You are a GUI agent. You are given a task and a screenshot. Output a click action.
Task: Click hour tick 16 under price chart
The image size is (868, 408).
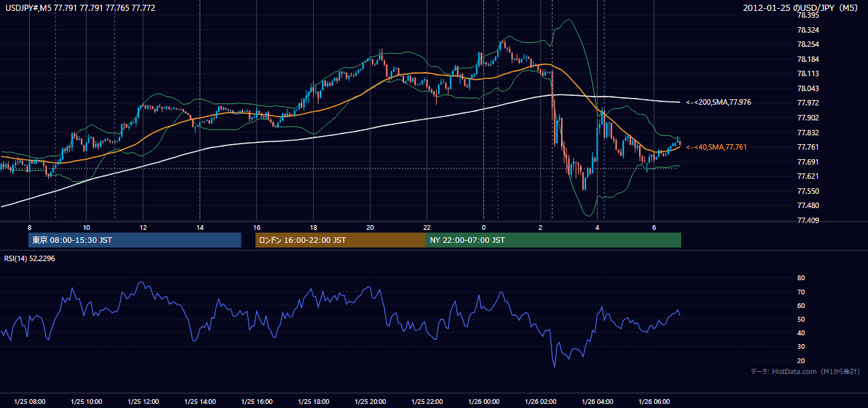[x=256, y=227]
